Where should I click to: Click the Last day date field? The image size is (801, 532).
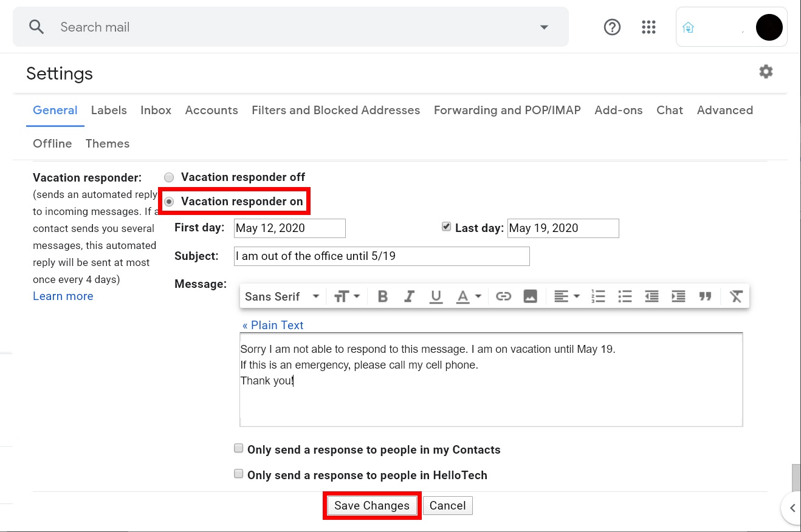coord(563,228)
